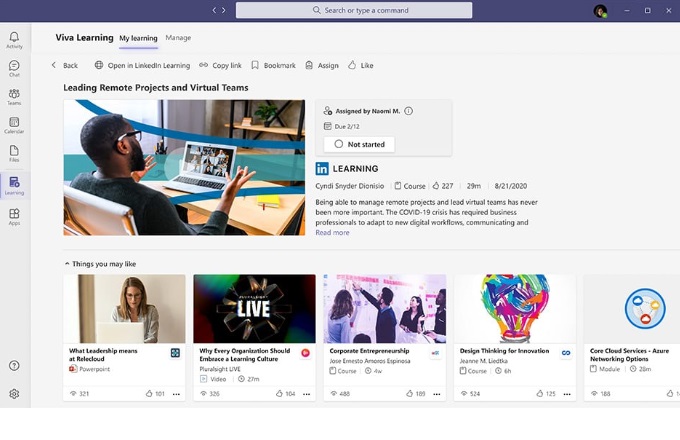Expand description with Read more link

pyautogui.click(x=332, y=233)
